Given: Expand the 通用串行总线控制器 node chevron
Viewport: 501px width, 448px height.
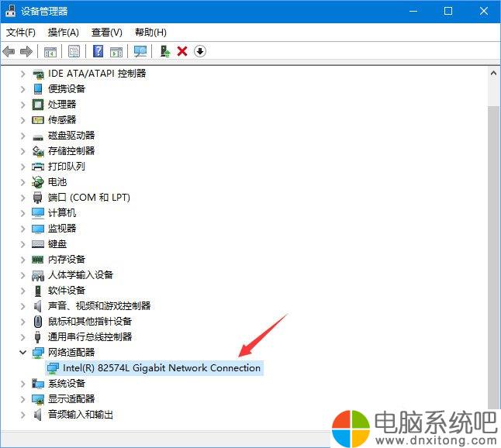Looking at the screenshot, I should point(22,337).
